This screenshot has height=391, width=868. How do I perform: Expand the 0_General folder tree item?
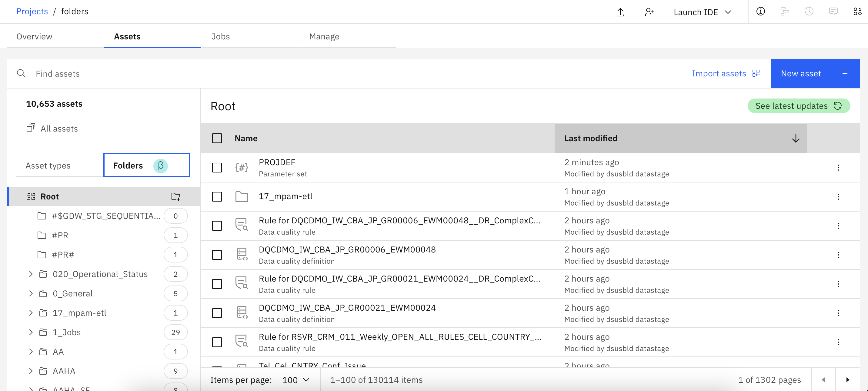coord(30,293)
